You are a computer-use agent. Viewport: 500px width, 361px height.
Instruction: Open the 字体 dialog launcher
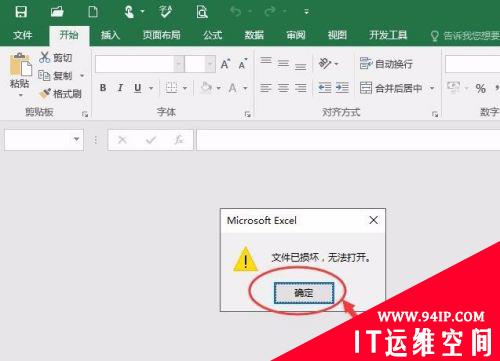pos(247,114)
